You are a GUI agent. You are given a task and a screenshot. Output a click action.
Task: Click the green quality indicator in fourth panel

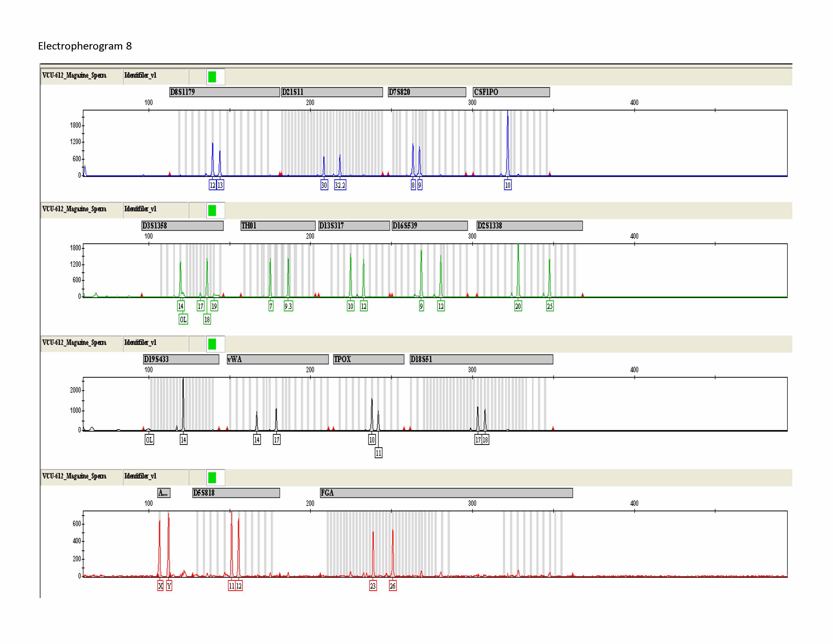pos(212,478)
